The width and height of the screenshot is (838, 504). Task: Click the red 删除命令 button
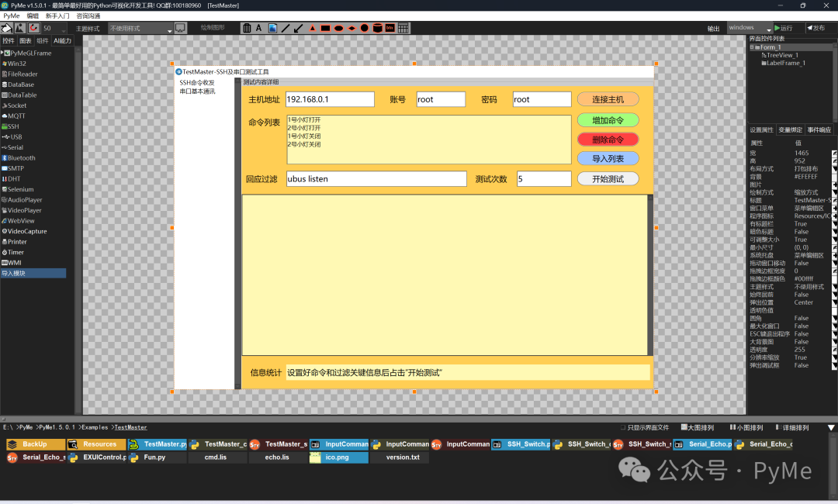(x=608, y=140)
